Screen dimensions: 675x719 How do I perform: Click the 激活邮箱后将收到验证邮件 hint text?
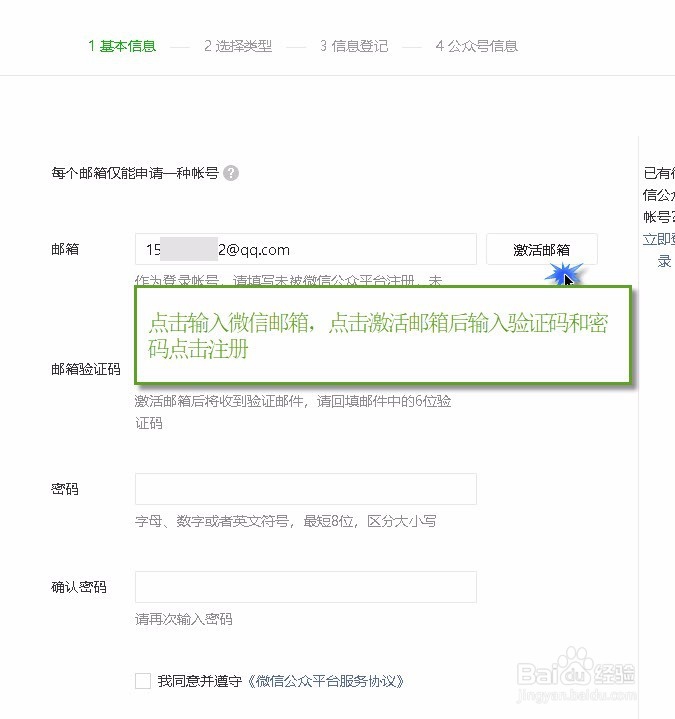pyautogui.click(x=293, y=412)
